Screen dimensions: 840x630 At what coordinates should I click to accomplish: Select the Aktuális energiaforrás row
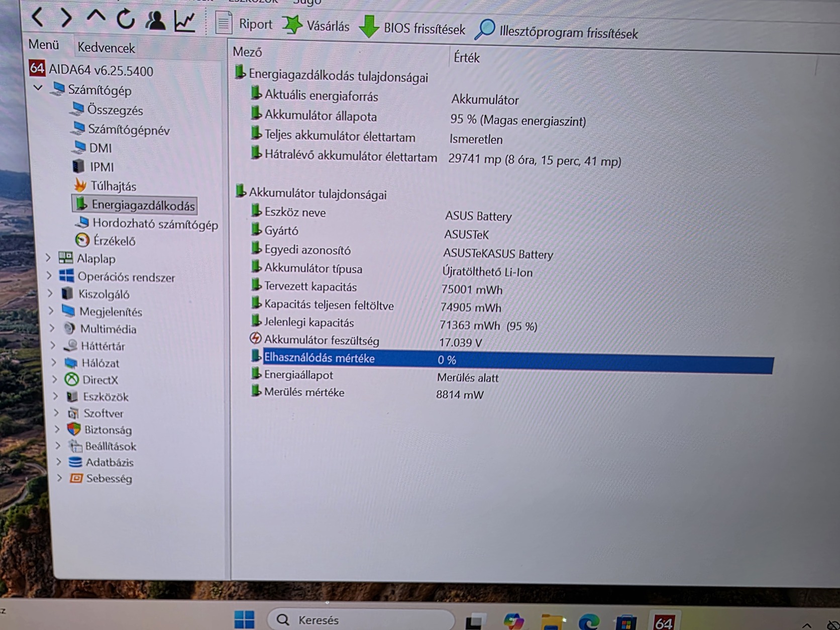(x=385, y=97)
